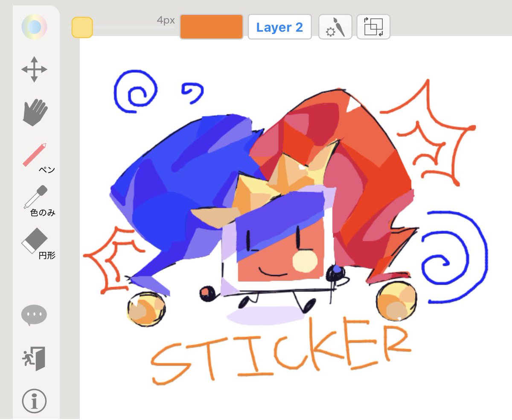Open the color wheel picker
This screenshot has width=512, height=420.
click(x=34, y=27)
